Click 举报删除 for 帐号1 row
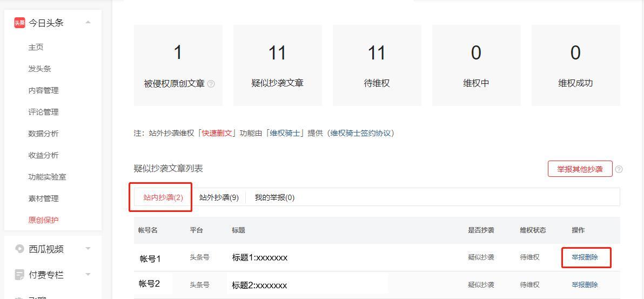644x299 pixels. (585, 257)
